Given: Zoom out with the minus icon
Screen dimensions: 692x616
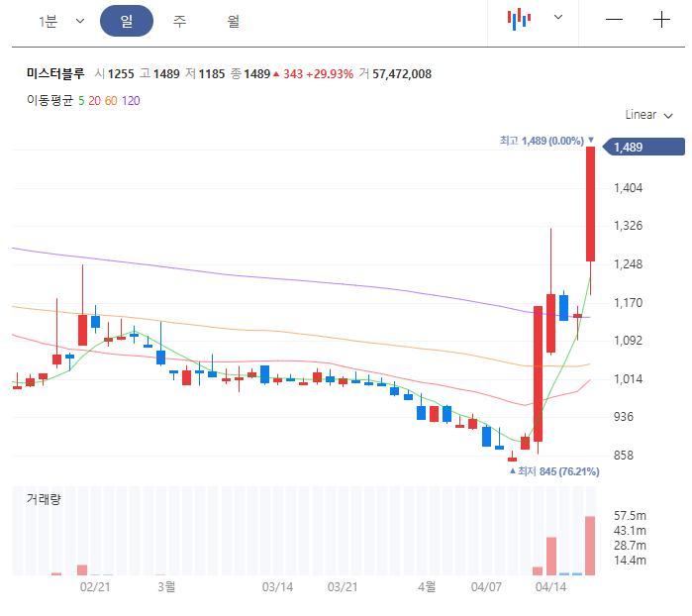Looking at the screenshot, I should (x=614, y=20).
